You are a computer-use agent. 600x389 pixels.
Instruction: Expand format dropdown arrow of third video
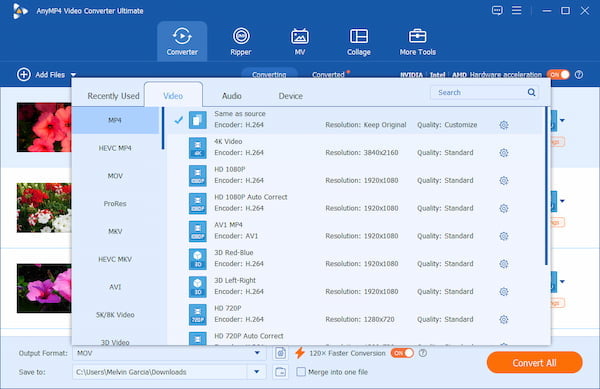click(x=562, y=282)
